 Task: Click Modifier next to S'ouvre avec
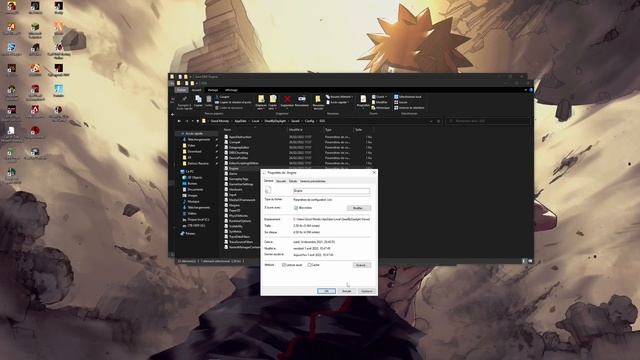coord(358,208)
